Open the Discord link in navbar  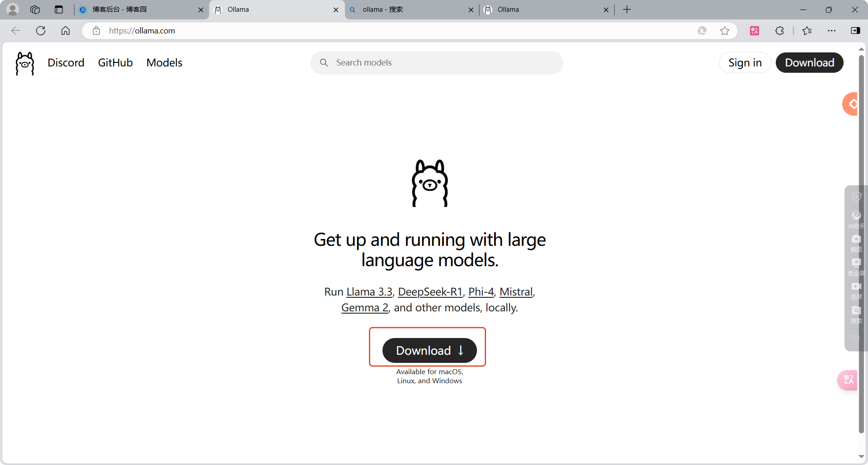(66, 63)
